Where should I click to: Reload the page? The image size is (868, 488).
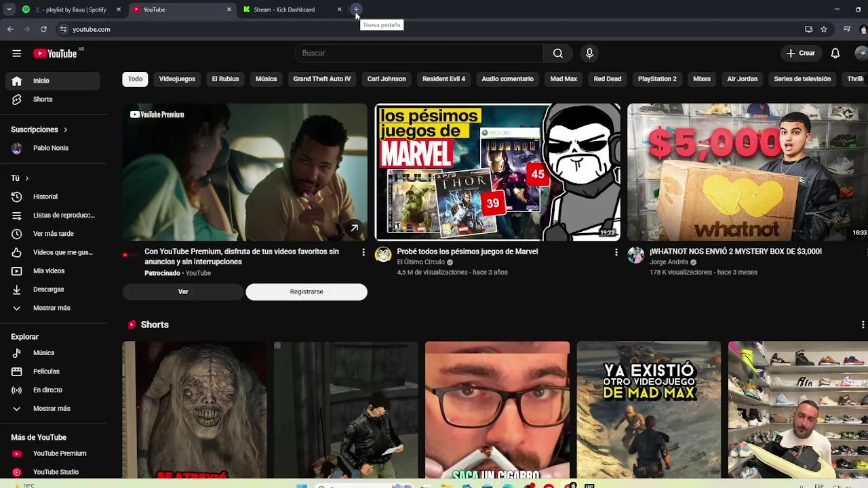point(43,29)
